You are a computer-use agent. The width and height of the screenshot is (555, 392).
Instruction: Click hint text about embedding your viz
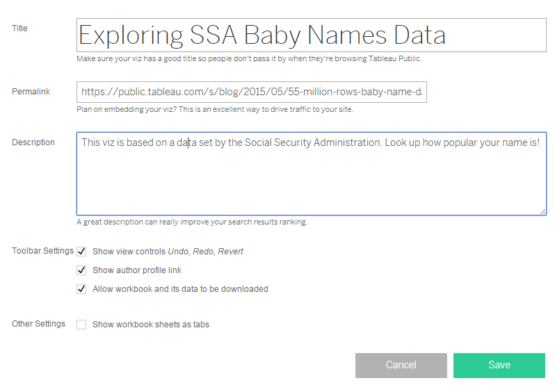tap(219, 109)
